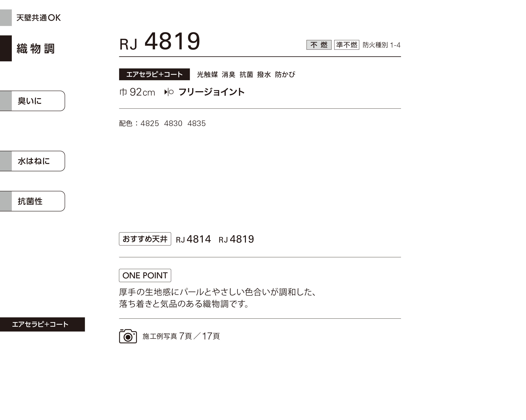Click the ONE POINT box

pyautogui.click(x=145, y=275)
